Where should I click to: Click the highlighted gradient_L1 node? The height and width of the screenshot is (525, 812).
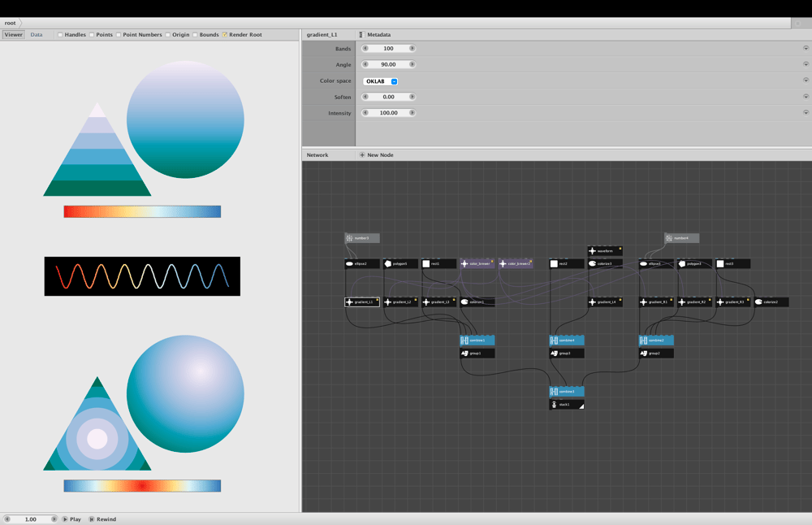coord(362,302)
